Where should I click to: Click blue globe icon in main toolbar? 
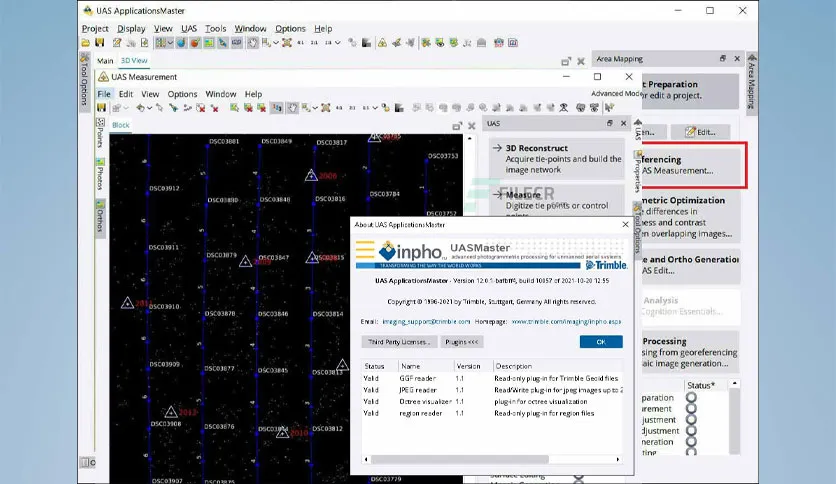(x=181, y=43)
